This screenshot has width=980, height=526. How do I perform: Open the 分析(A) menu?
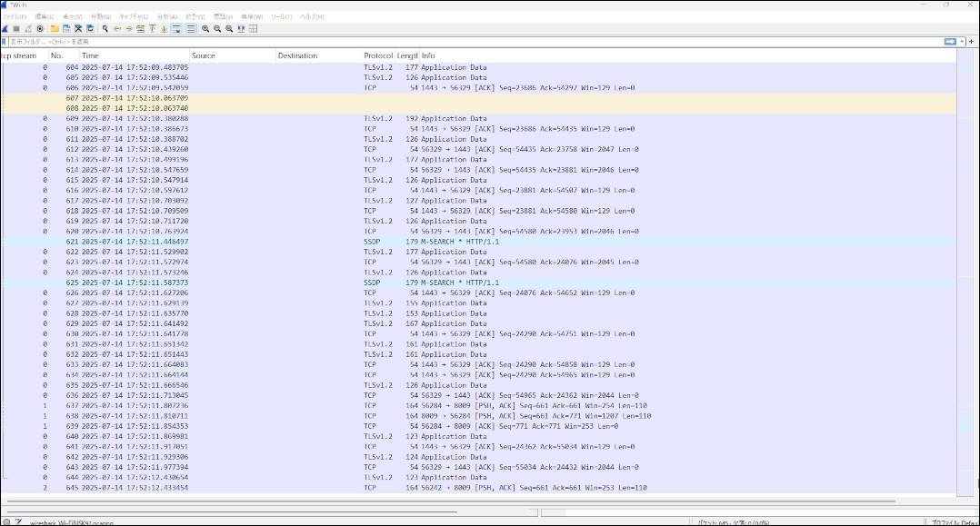(x=167, y=17)
